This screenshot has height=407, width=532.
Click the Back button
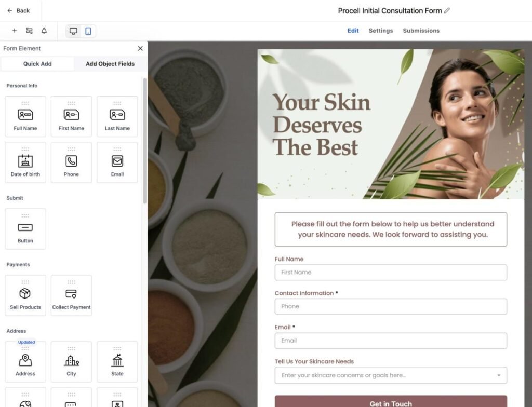(x=19, y=10)
